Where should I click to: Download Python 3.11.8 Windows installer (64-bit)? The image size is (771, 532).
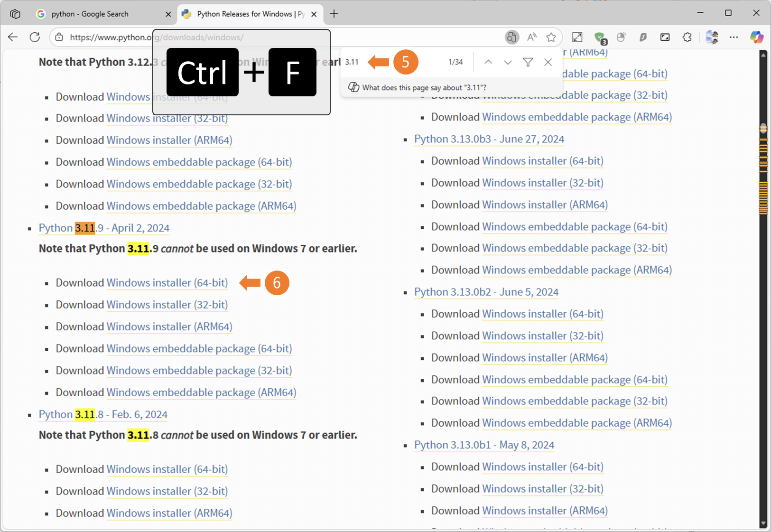167,469
